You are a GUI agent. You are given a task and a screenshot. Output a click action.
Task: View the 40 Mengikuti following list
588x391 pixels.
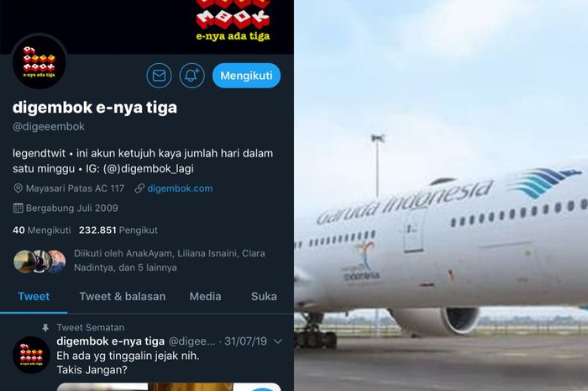[42, 230]
